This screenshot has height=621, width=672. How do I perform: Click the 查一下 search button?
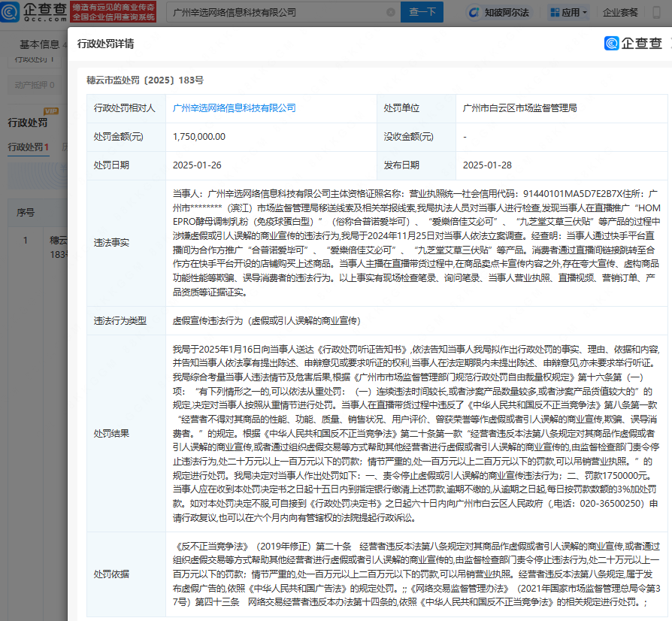coord(422,12)
